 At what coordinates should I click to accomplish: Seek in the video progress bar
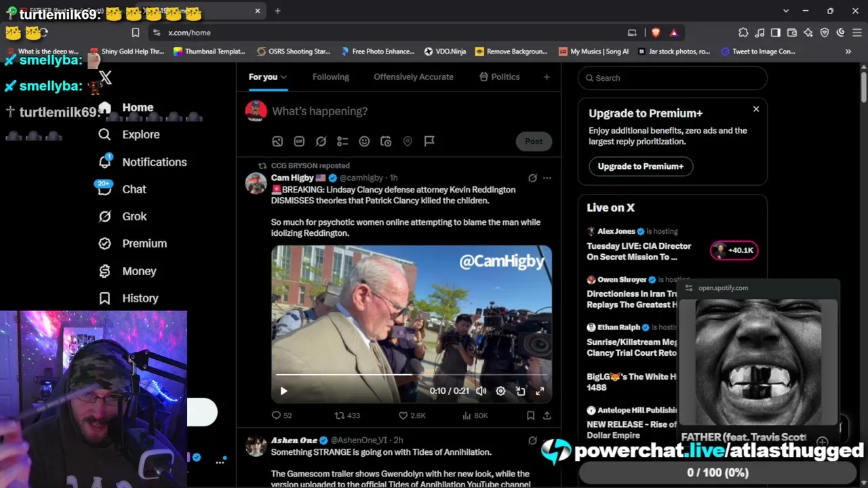412,374
